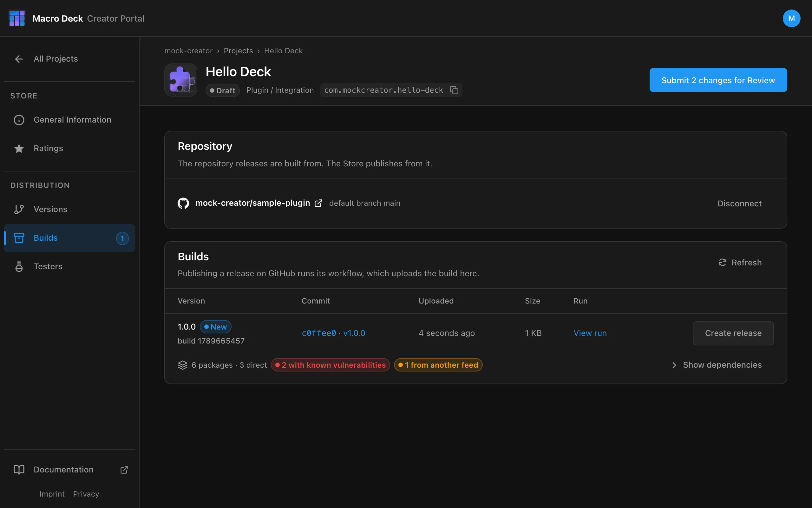Click the Refresh arrows icon
Screen dimensions: 812x508
722,262
